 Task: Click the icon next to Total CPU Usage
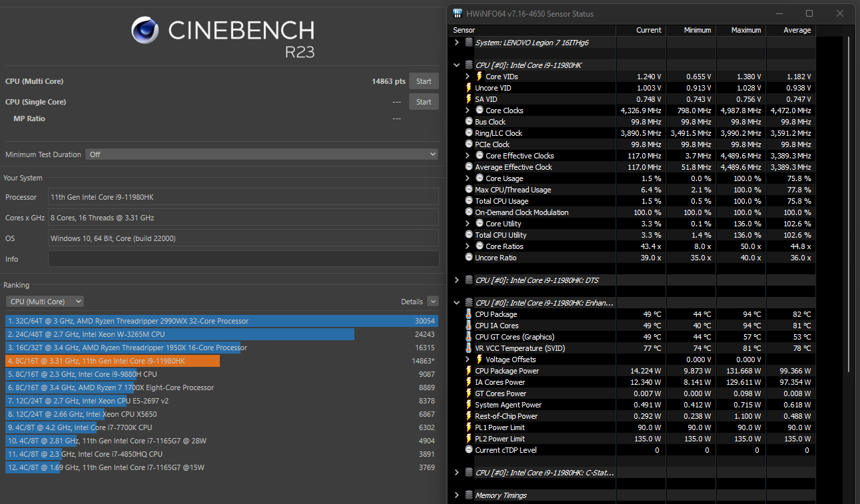(469, 201)
